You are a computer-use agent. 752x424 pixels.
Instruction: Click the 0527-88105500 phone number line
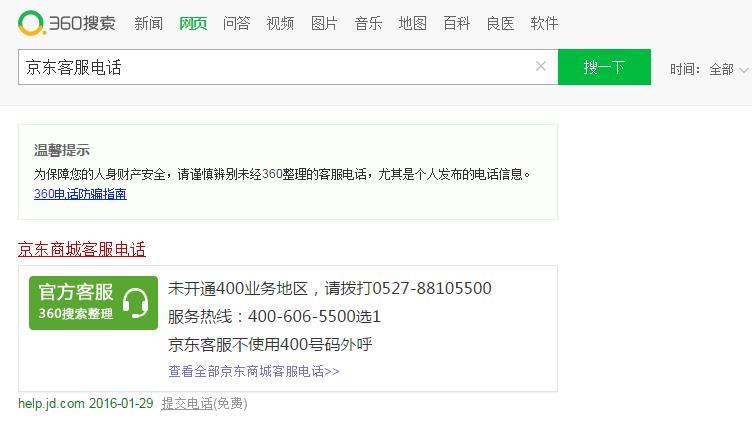coord(329,288)
